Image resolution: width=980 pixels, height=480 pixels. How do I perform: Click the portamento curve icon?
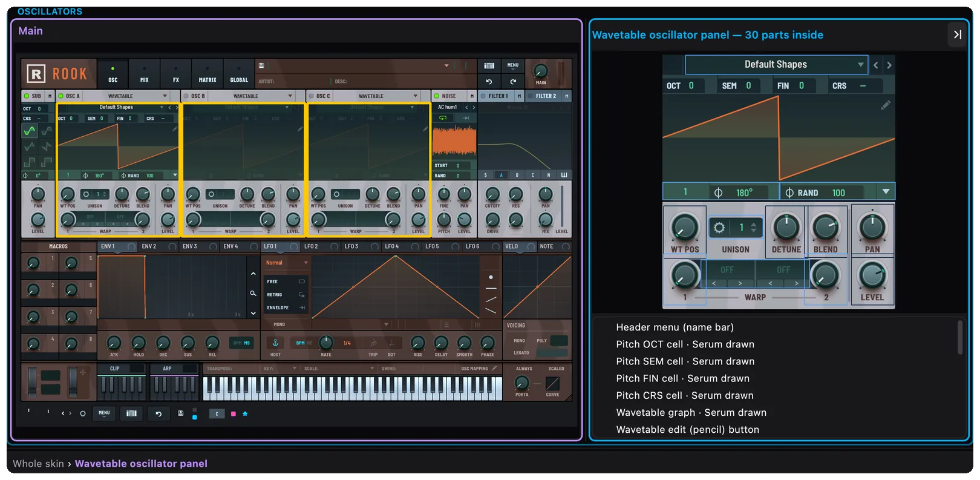tap(552, 383)
